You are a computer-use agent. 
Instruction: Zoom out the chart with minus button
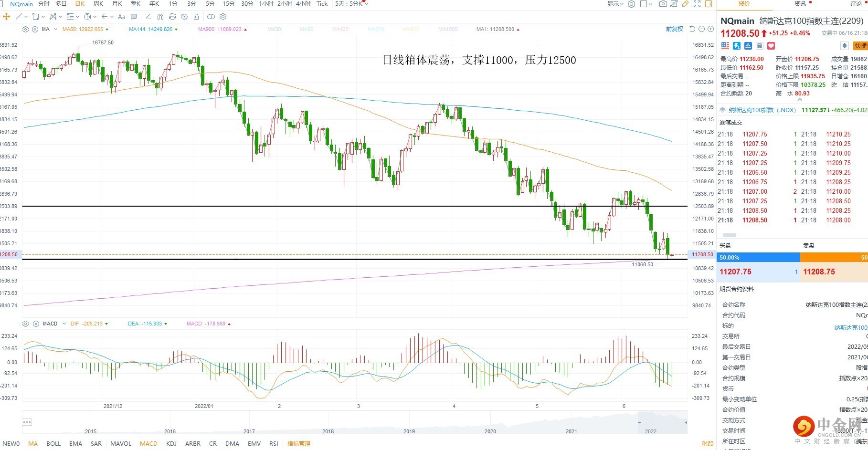point(701,29)
